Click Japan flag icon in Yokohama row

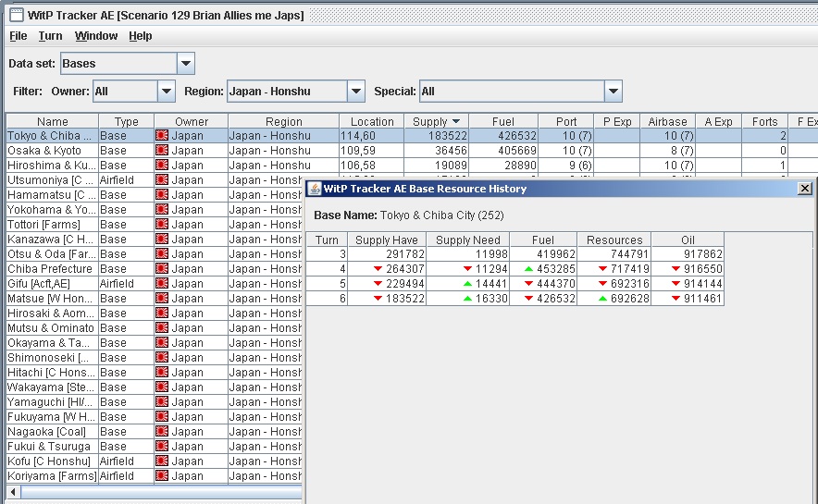pyautogui.click(x=162, y=210)
